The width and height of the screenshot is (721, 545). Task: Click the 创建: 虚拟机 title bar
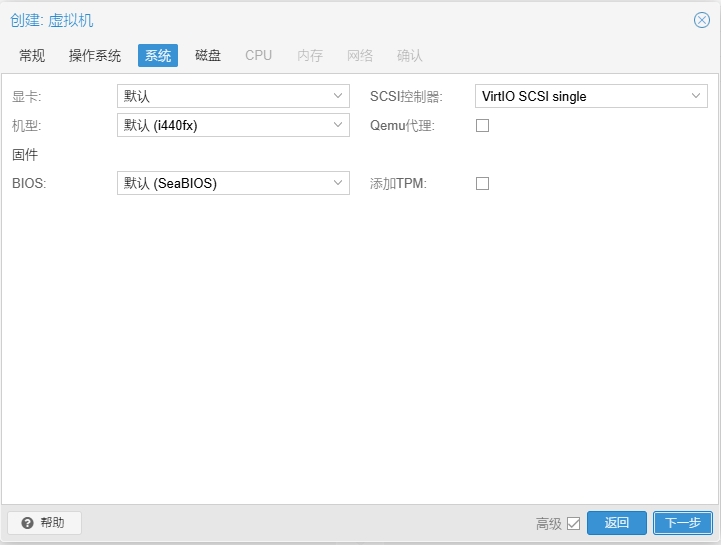pos(300,20)
